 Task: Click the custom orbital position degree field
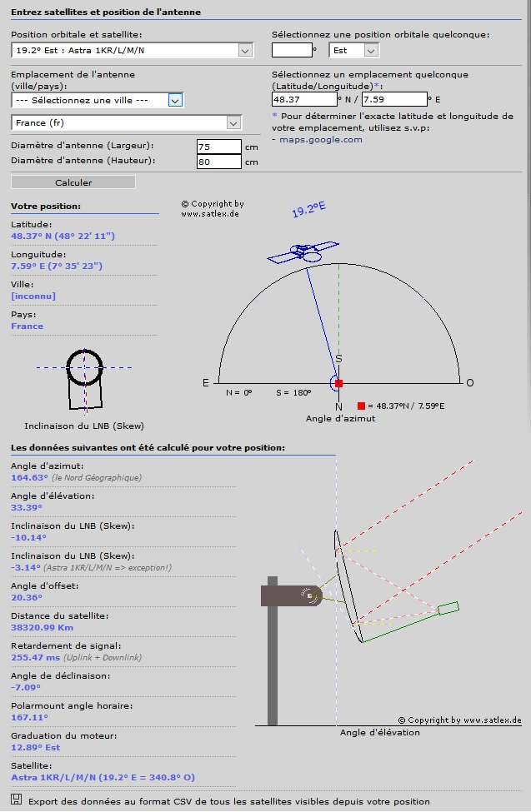click(x=292, y=50)
